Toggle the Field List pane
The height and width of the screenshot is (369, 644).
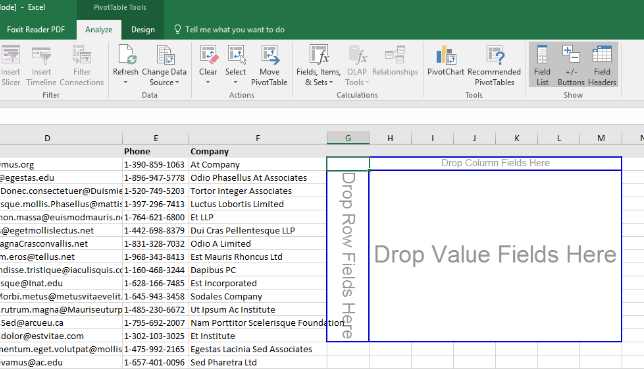(542, 65)
